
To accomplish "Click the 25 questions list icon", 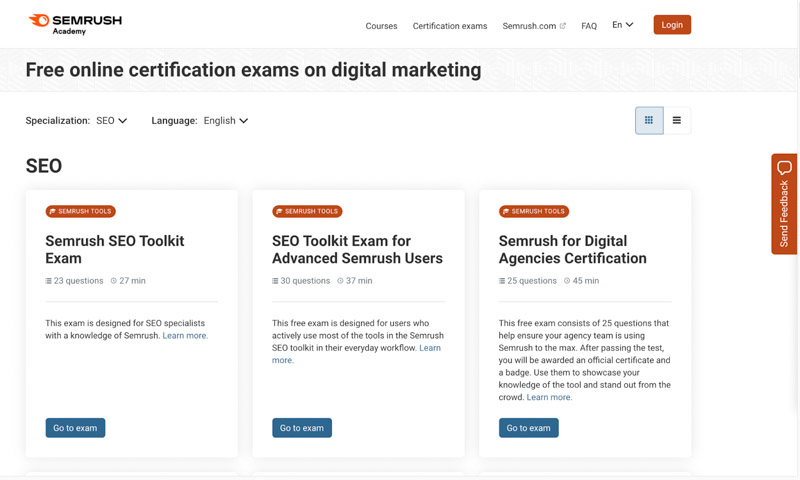I will point(502,281).
